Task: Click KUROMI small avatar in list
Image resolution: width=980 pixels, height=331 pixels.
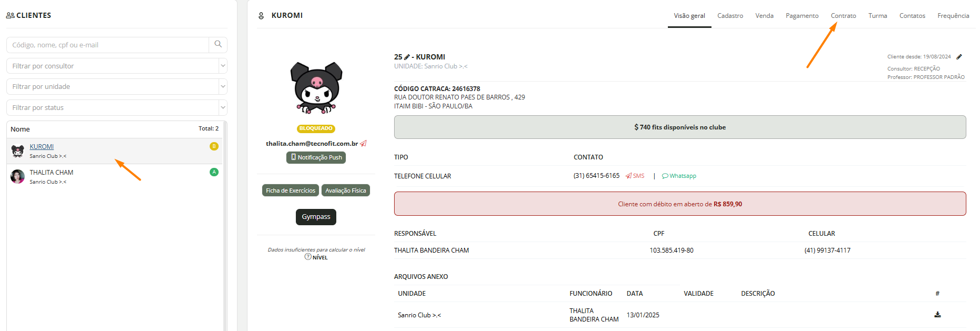Action: [x=18, y=151]
